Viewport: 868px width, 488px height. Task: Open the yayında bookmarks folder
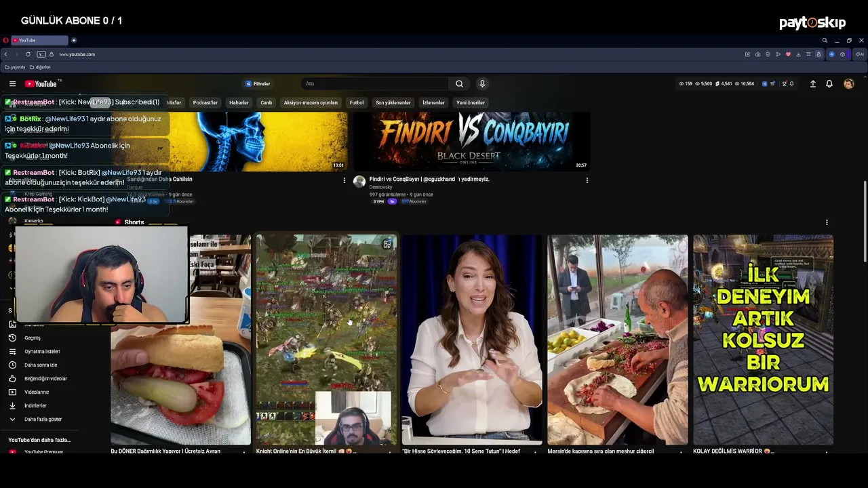tap(15, 67)
